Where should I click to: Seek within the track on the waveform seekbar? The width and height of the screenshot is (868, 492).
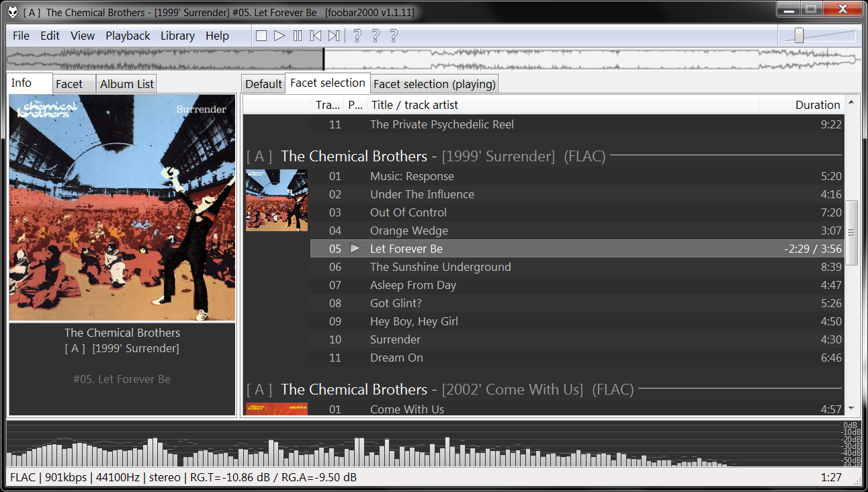tap(433, 58)
